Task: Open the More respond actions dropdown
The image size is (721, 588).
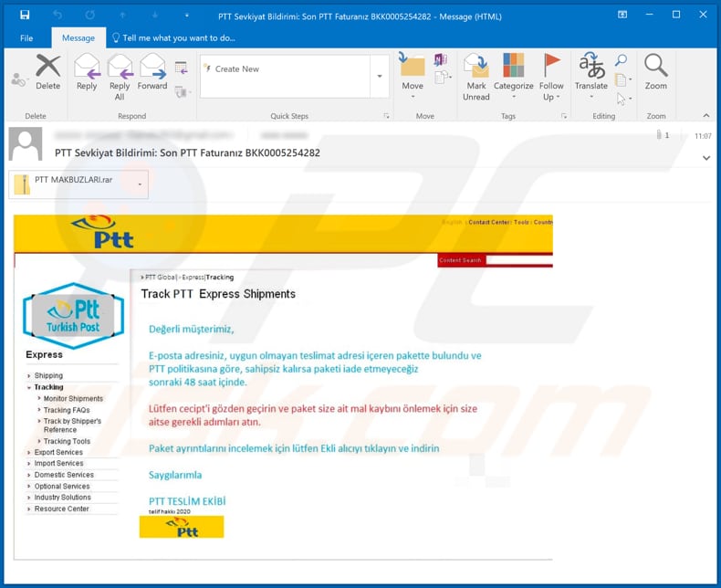Action: point(183,92)
